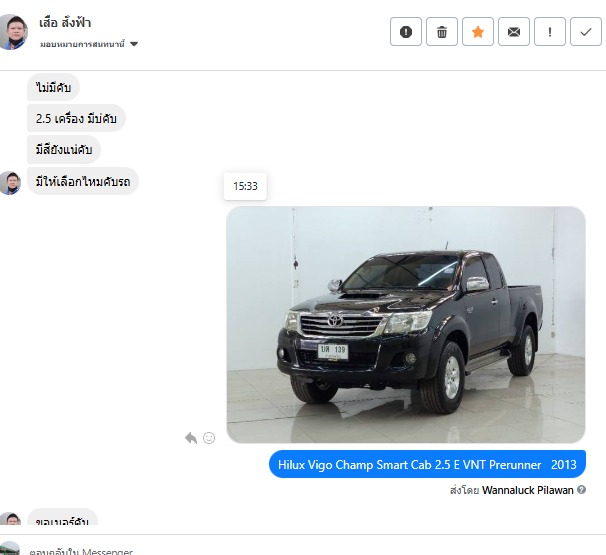Mark conversation unread with envelope icon
606x555 pixels.
click(x=514, y=32)
